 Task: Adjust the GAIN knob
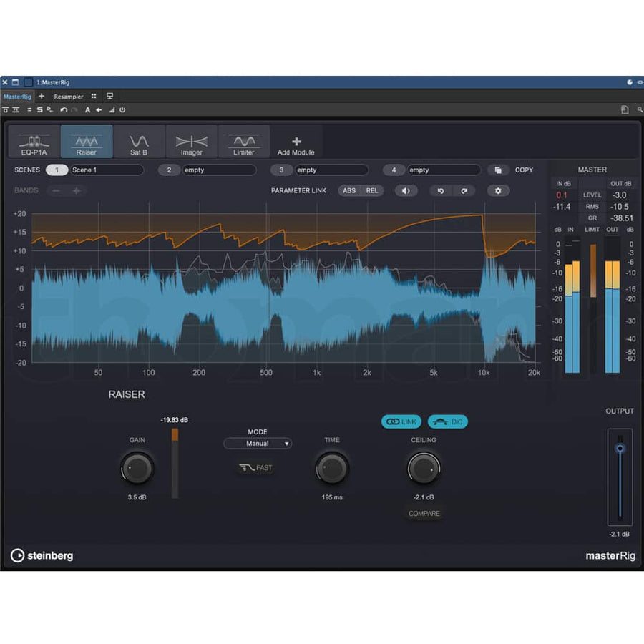coord(137,468)
